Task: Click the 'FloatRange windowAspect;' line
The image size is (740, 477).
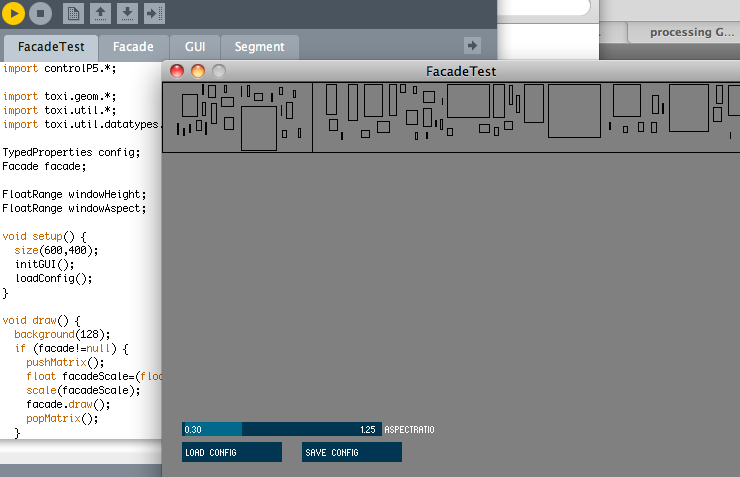Action: click(74, 209)
